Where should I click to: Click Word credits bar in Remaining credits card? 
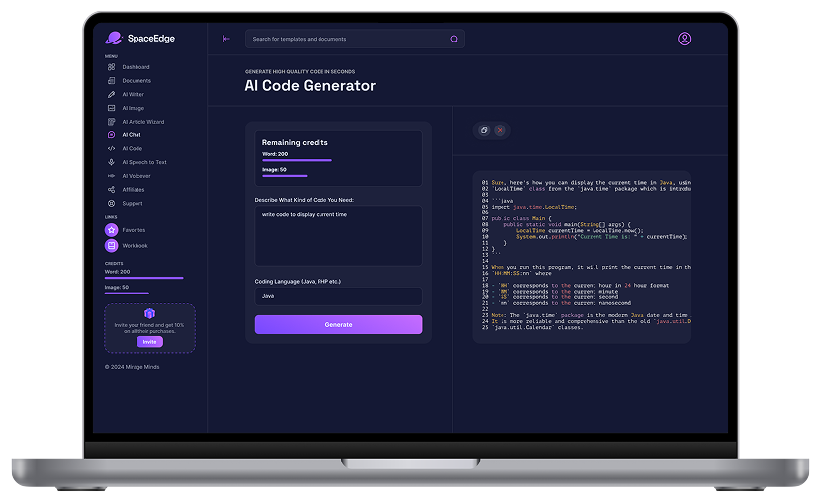click(x=297, y=160)
